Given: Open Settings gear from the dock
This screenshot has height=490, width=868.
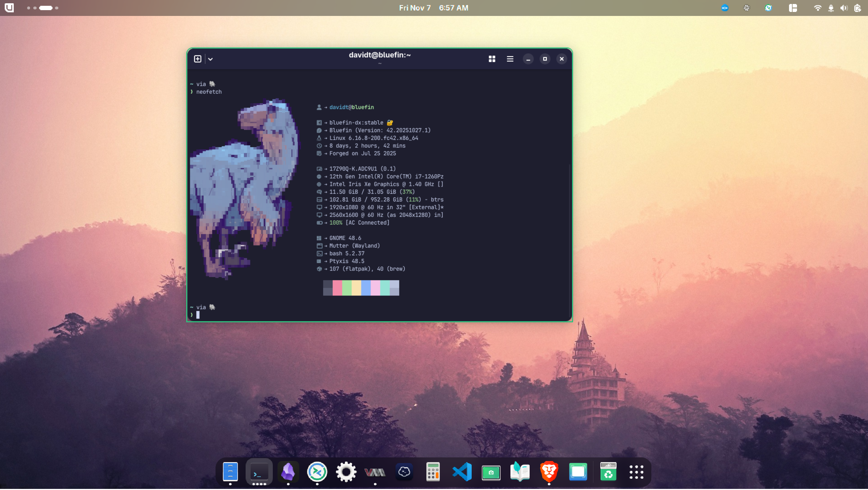Looking at the screenshot, I should click(x=346, y=472).
